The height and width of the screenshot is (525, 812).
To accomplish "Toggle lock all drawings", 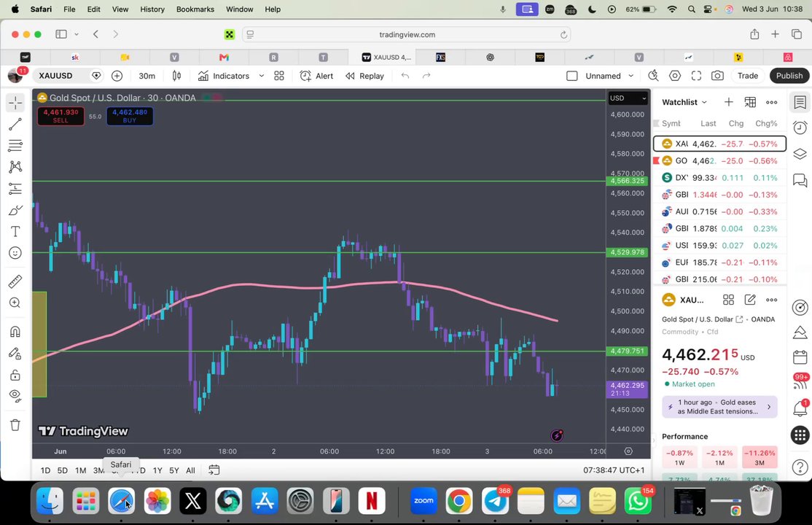I will coord(15,375).
